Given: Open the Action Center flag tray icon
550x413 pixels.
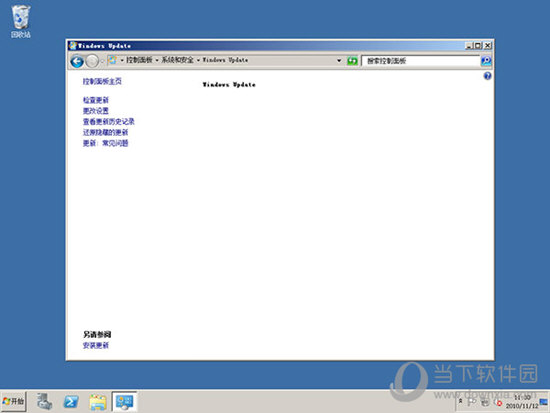Looking at the screenshot, I should tap(472, 402).
